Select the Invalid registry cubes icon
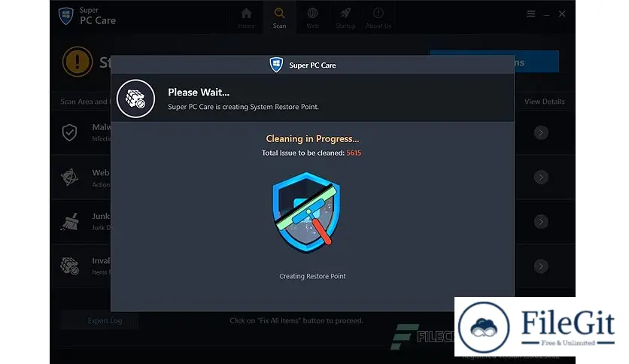Screen dimensions: 629x364 coord(69,265)
